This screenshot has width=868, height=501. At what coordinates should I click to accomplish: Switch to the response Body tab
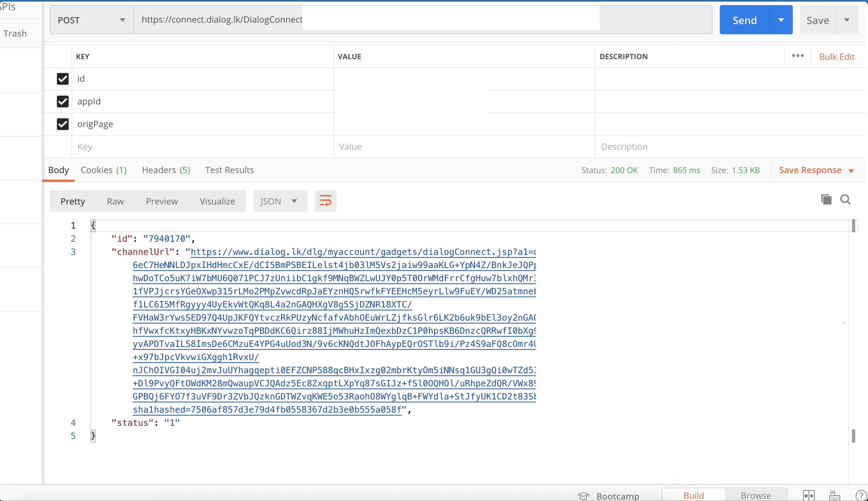click(58, 170)
